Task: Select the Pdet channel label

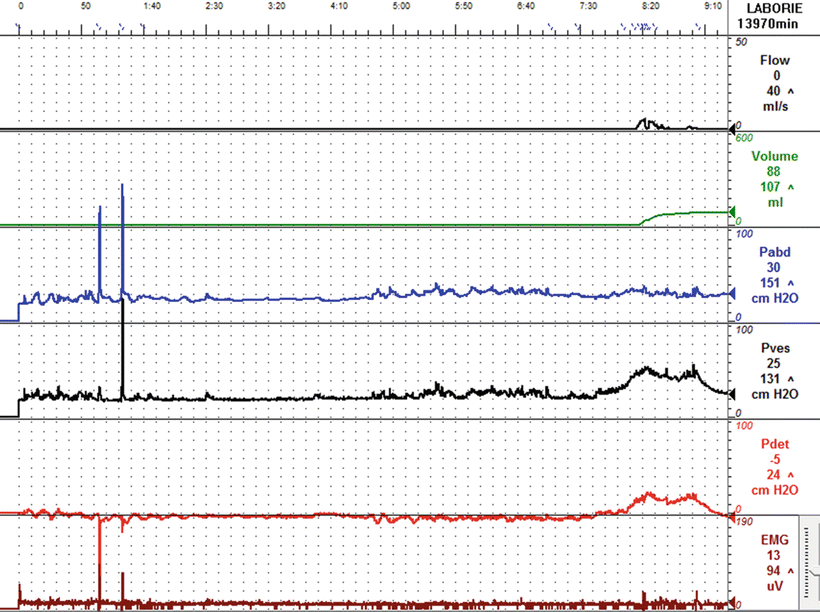Action: click(x=775, y=444)
